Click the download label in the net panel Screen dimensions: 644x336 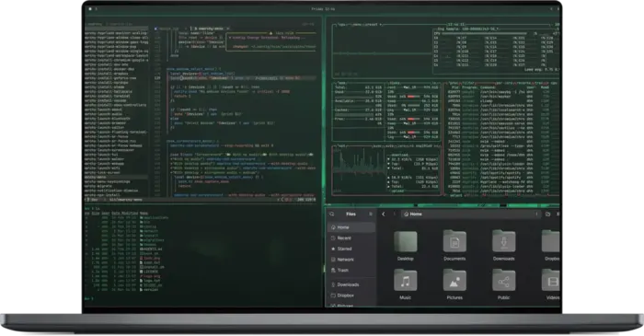click(x=400, y=156)
